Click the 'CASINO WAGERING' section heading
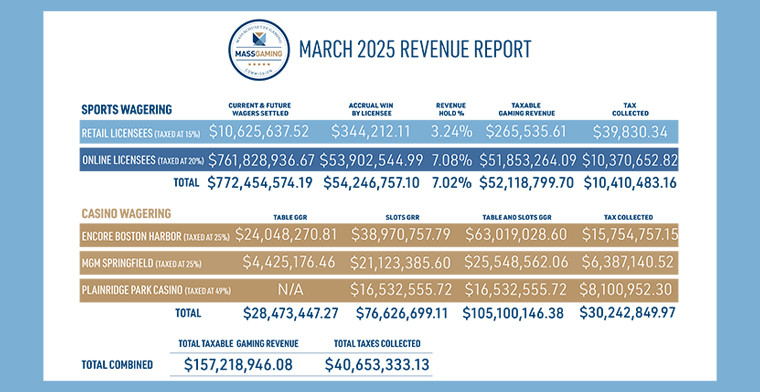760x392 pixels. pos(126,213)
